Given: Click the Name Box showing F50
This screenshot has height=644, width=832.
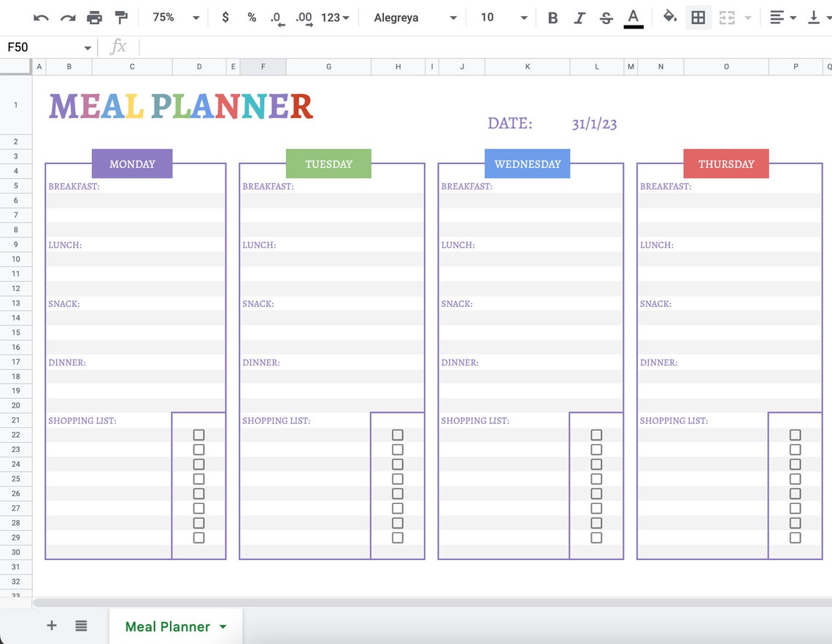Looking at the screenshot, I should tap(41, 47).
